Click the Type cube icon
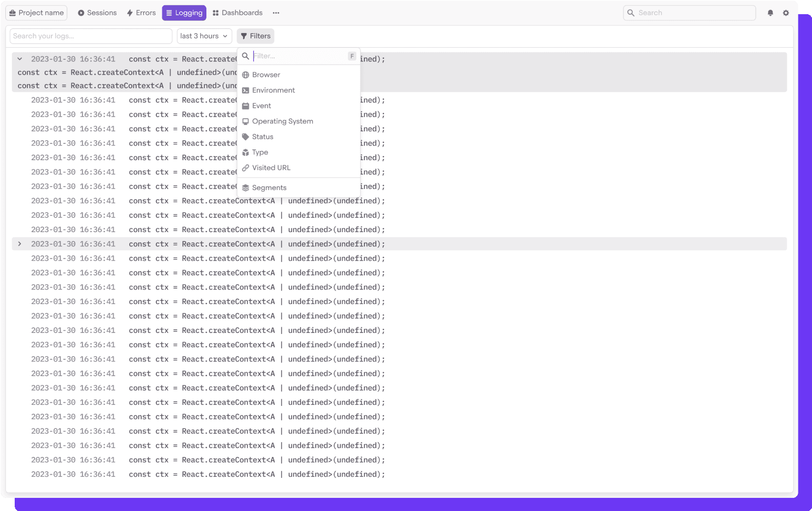Screen dimensions: 812x511 pos(245,152)
